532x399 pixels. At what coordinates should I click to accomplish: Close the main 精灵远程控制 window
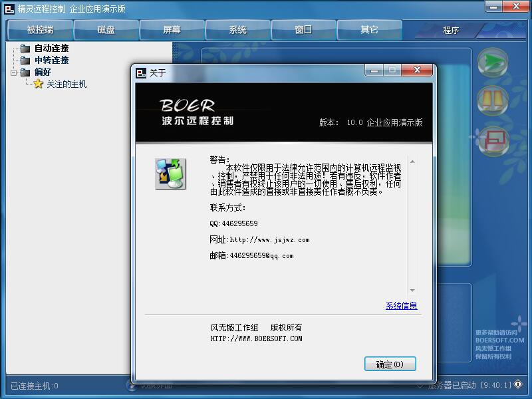[516, 6]
